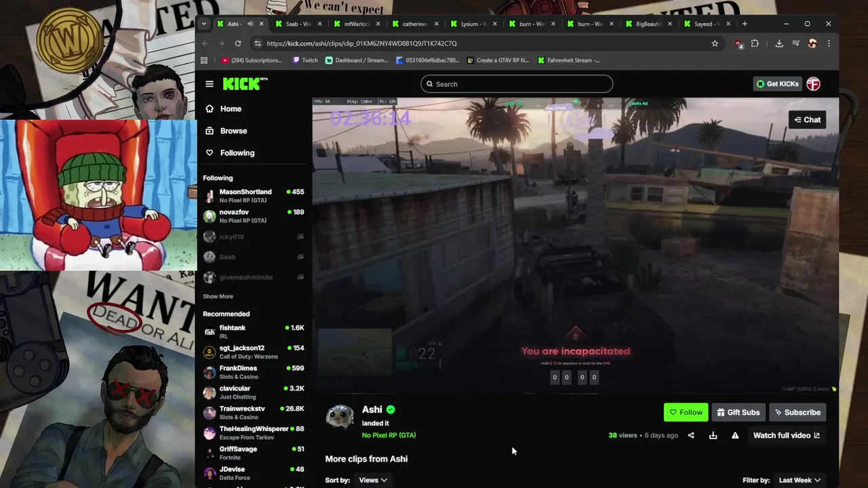868x488 pixels.
Task: Open the user profile avatar menu
Action: [x=813, y=84]
